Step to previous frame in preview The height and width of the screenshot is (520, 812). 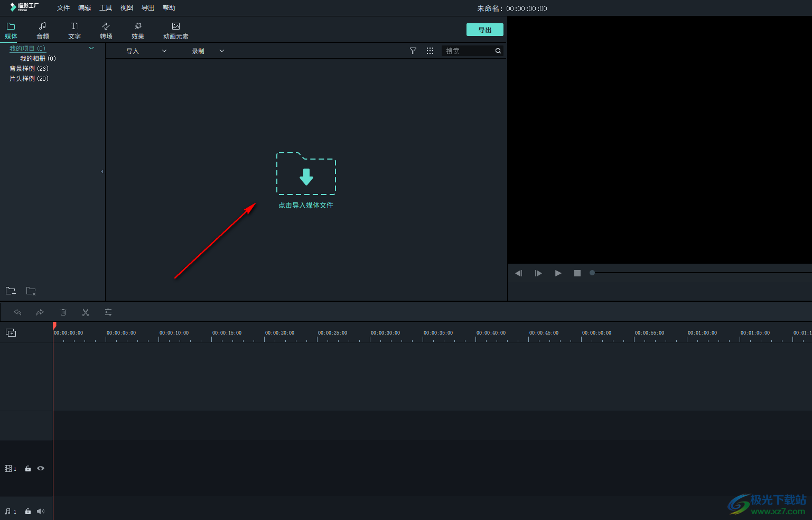click(519, 273)
